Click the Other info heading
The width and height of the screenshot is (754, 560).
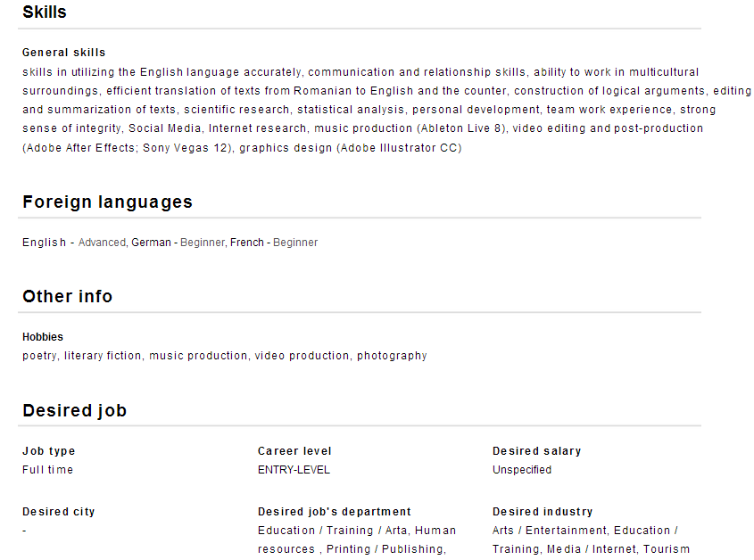pos(68,297)
